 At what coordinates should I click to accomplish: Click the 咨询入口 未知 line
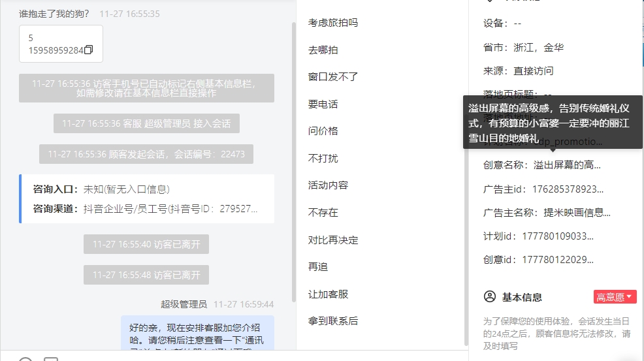(x=101, y=189)
